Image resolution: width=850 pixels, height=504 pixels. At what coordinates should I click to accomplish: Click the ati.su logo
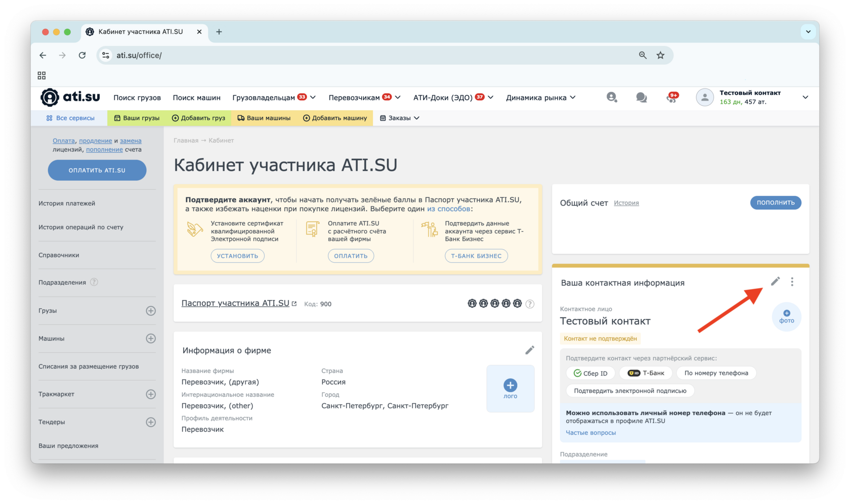(70, 97)
